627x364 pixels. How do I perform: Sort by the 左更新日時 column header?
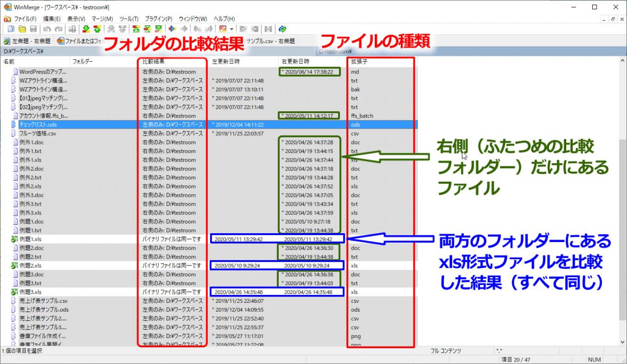244,62
